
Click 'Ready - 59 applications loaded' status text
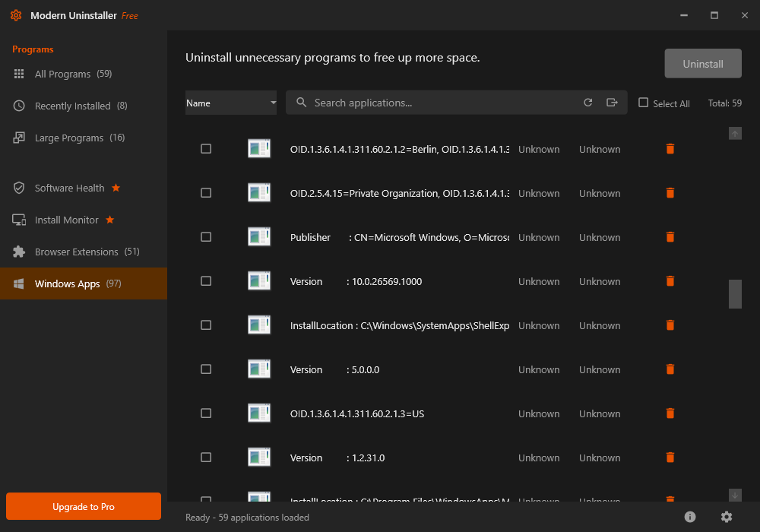click(x=247, y=518)
